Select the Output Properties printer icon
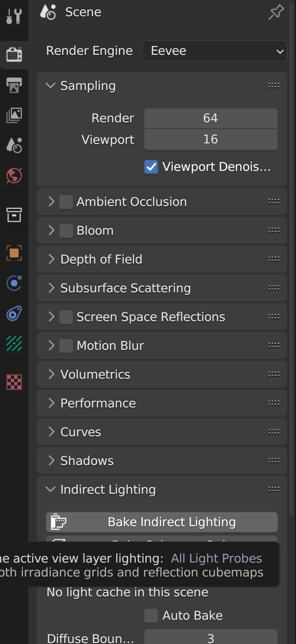 pos(13,85)
